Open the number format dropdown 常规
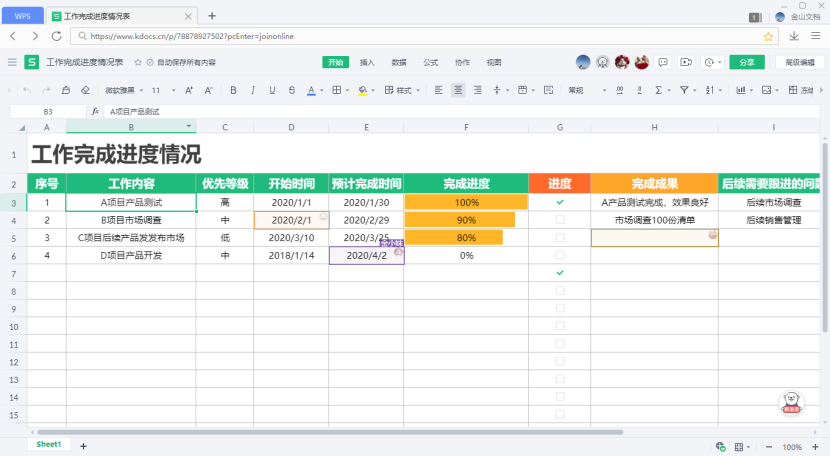 point(587,91)
